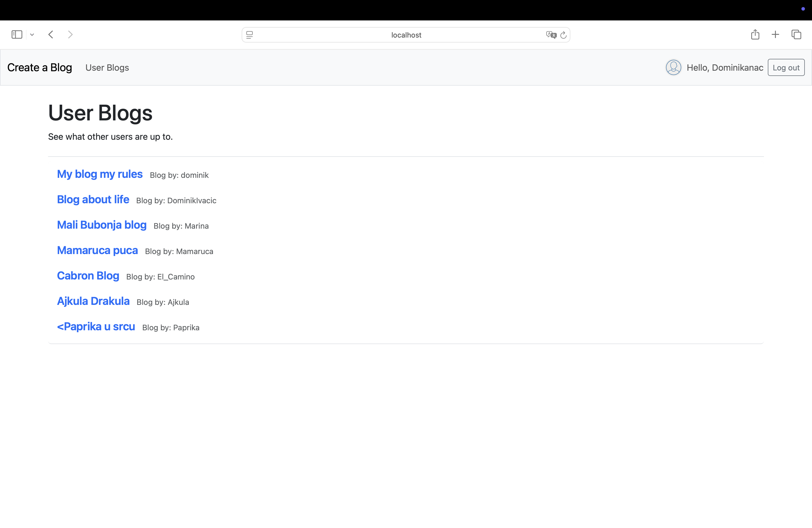Click the user avatar icon next to greeting
Image resolution: width=812 pixels, height=528 pixels.
(x=673, y=67)
